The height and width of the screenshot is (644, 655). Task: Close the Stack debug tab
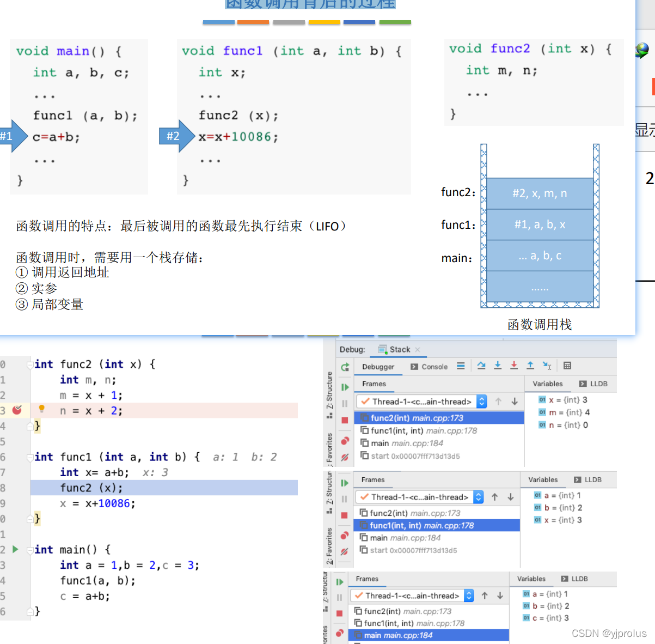pos(418,350)
